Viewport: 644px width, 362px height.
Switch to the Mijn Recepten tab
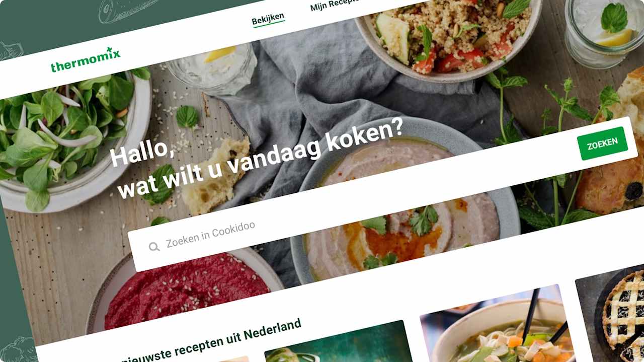(334, 5)
